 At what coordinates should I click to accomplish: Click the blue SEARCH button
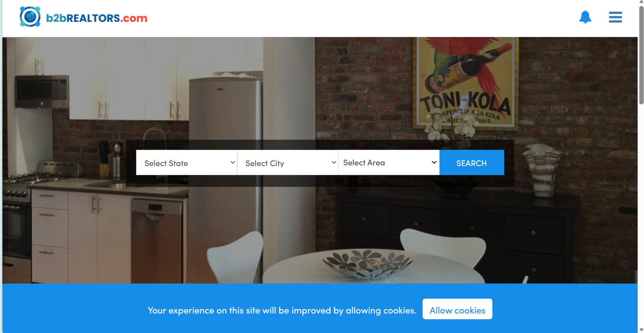coord(472,162)
